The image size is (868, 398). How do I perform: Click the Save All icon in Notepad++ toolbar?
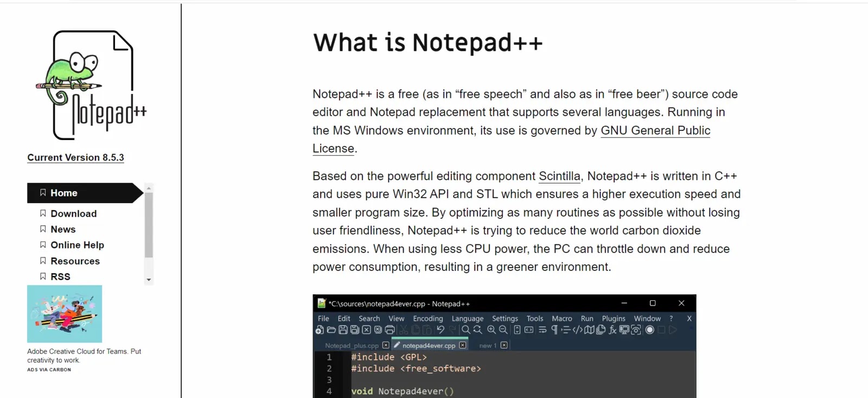pos(355,330)
